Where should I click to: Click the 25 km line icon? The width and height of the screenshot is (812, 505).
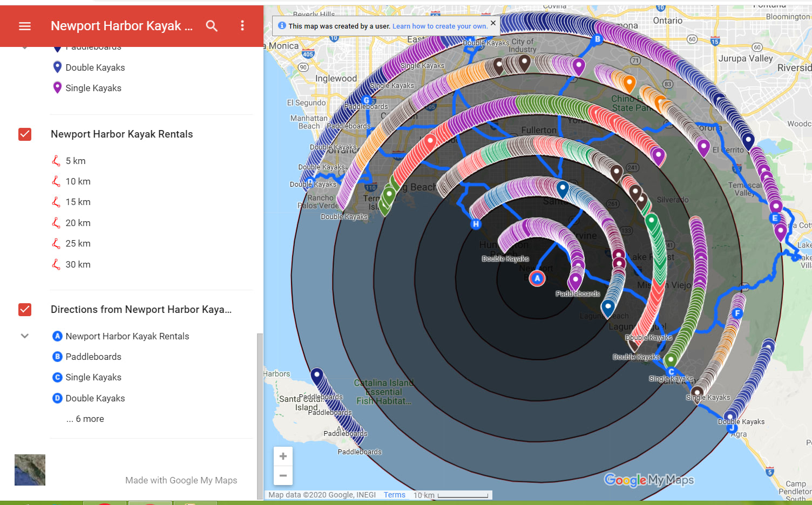[x=56, y=243]
